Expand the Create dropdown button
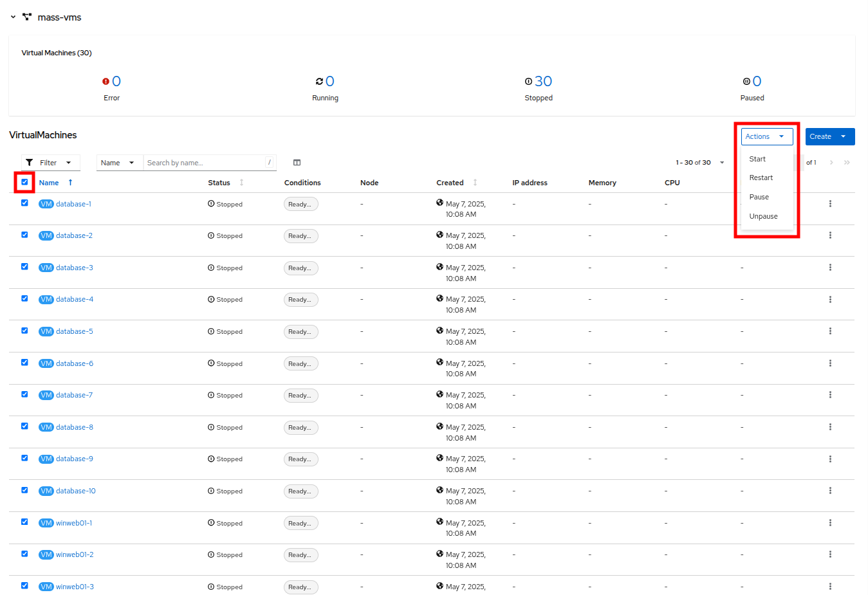 click(x=843, y=136)
